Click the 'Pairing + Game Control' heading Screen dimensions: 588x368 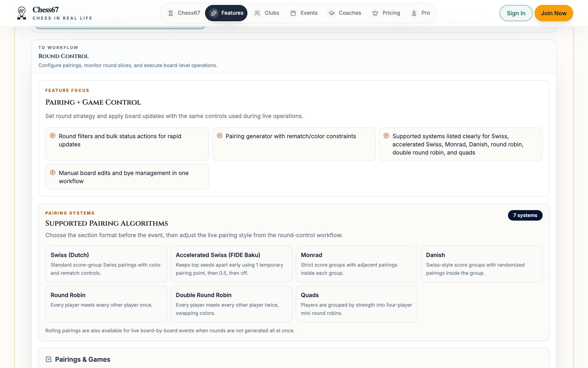point(93,102)
